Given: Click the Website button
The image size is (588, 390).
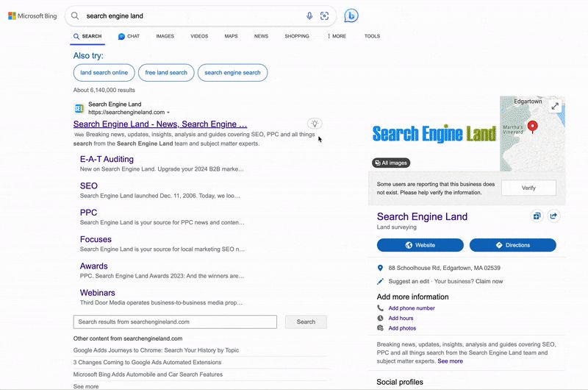Looking at the screenshot, I should 420,245.
